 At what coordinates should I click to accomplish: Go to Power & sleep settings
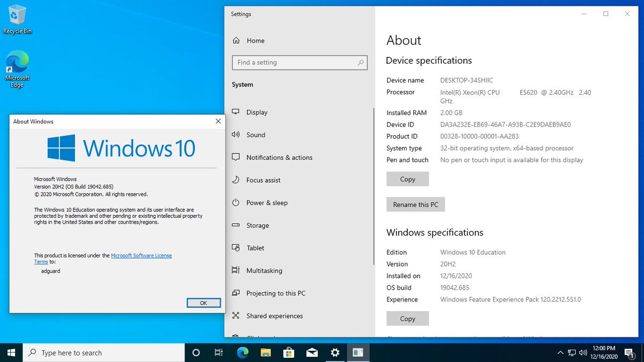pos(267,203)
